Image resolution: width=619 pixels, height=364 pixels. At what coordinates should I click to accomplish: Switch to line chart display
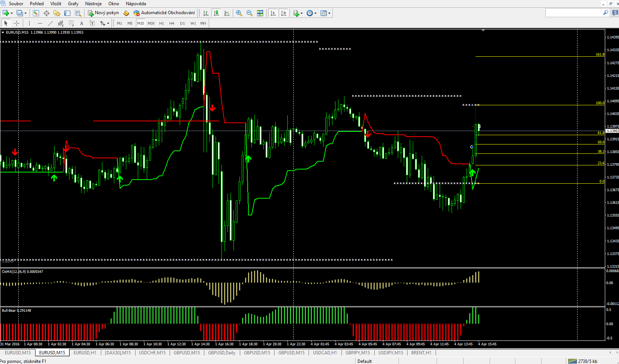coord(227,13)
